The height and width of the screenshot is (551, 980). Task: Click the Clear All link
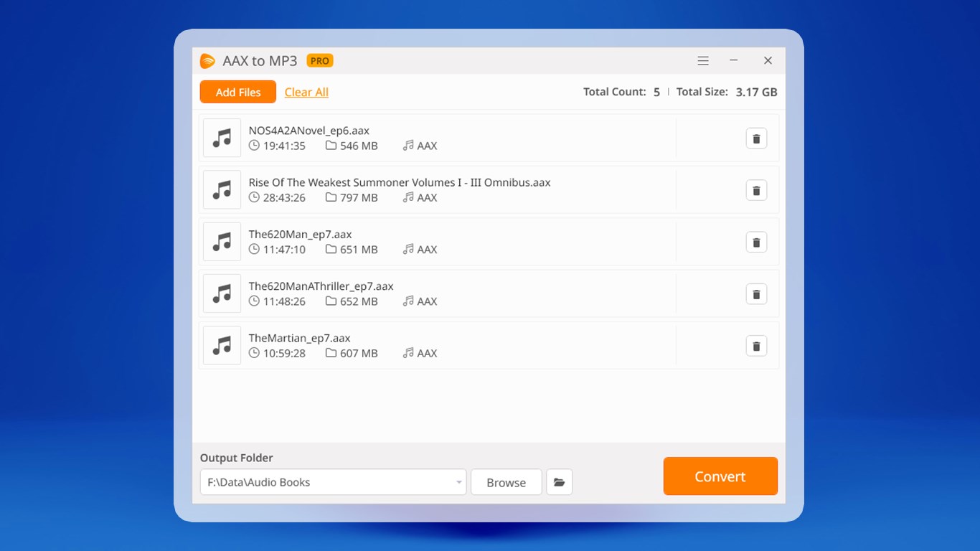(306, 92)
